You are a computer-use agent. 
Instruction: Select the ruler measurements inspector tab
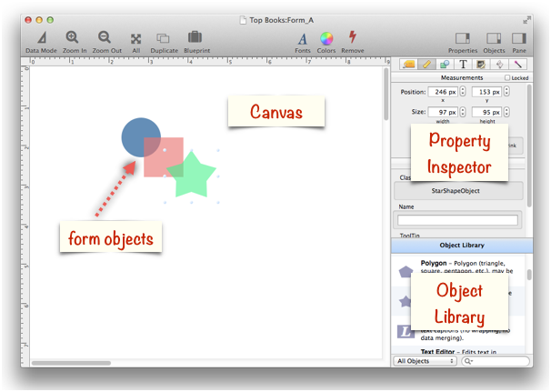click(426, 65)
